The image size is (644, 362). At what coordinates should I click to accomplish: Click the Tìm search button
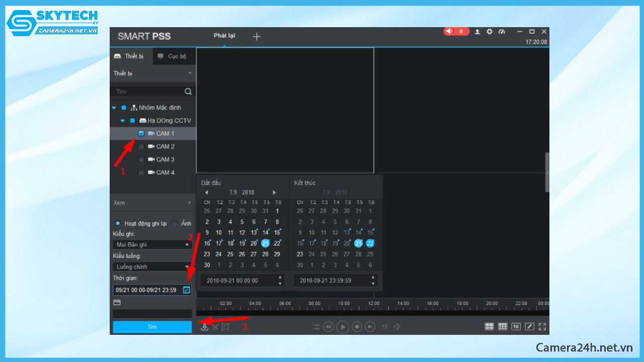click(x=152, y=327)
